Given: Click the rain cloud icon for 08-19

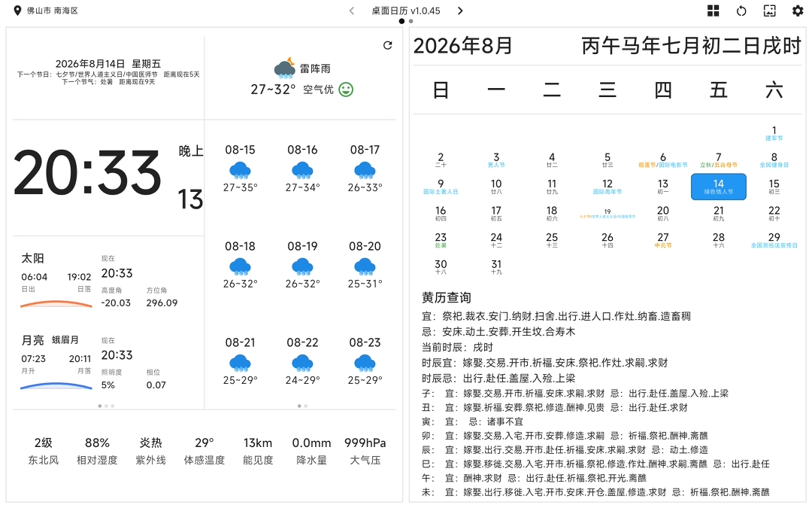Looking at the screenshot, I should point(302,266).
